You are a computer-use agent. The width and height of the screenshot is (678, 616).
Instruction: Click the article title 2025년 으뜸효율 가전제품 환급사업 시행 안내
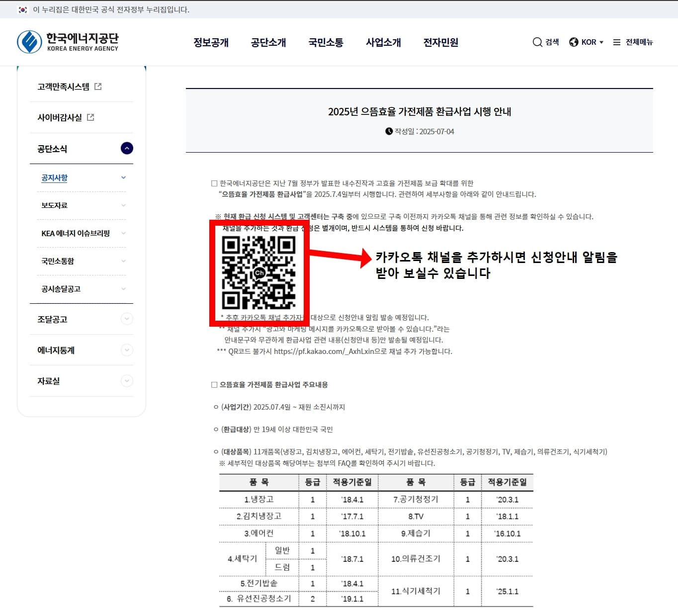[x=420, y=111]
